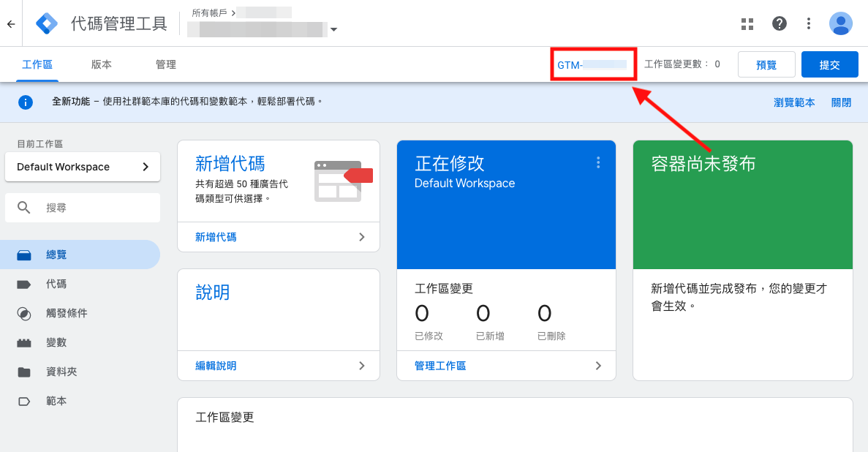Click the back arrow beside the GTM logo
The image size is (868, 452).
click(x=12, y=23)
